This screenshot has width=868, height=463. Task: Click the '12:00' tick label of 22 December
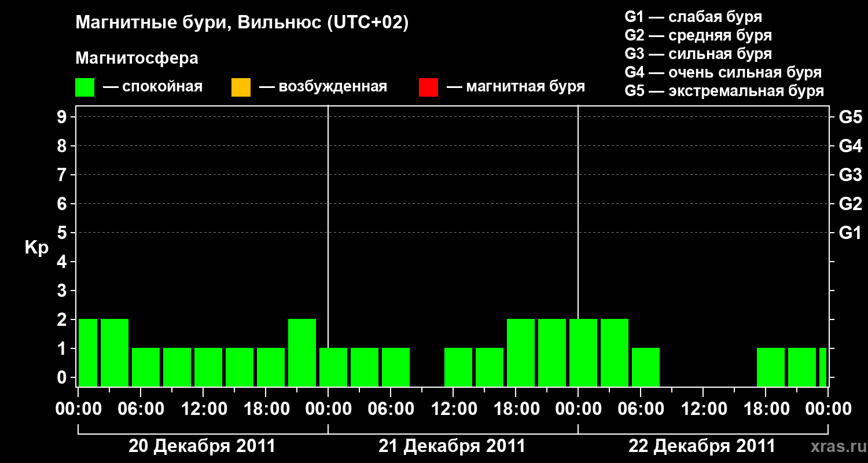pos(703,409)
